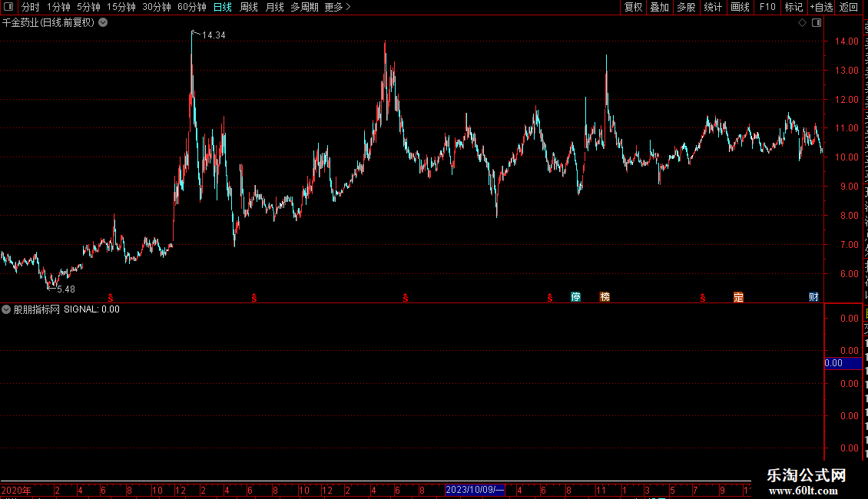
Task: Open the F10 company info
Action: tap(767, 7)
